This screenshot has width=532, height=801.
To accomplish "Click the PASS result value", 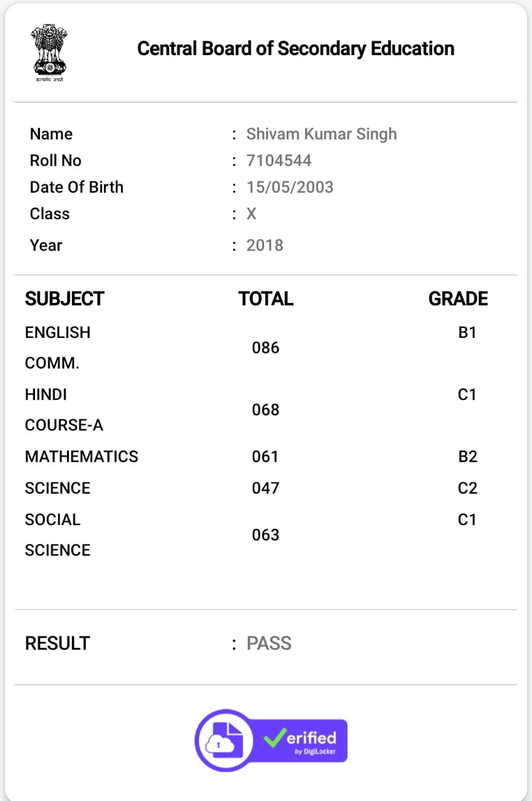I will [x=269, y=643].
